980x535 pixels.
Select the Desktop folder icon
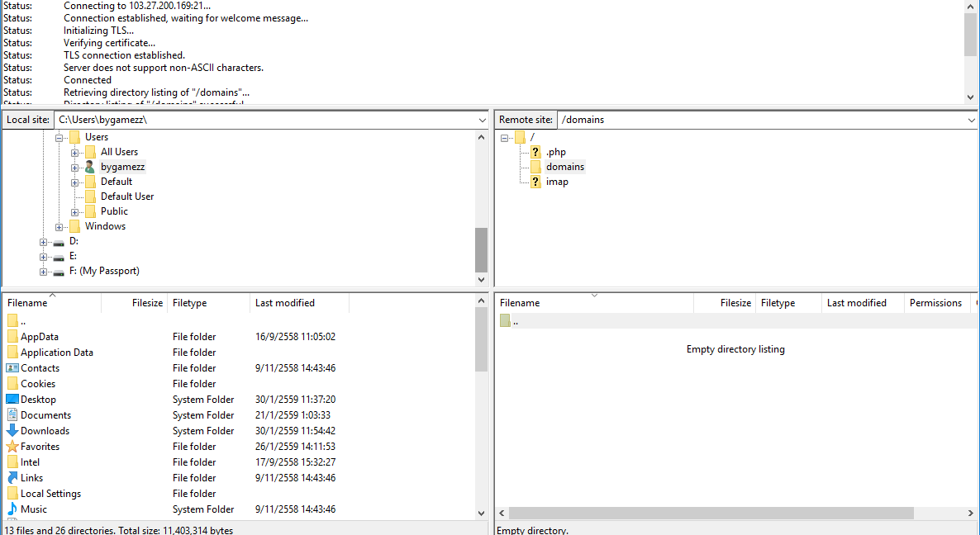pos(12,400)
